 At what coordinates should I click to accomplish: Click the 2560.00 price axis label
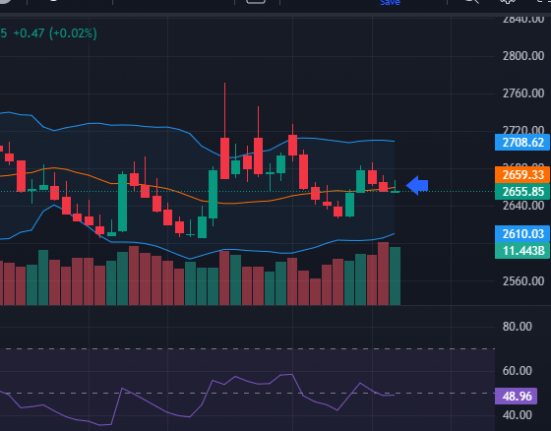(523, 281)
